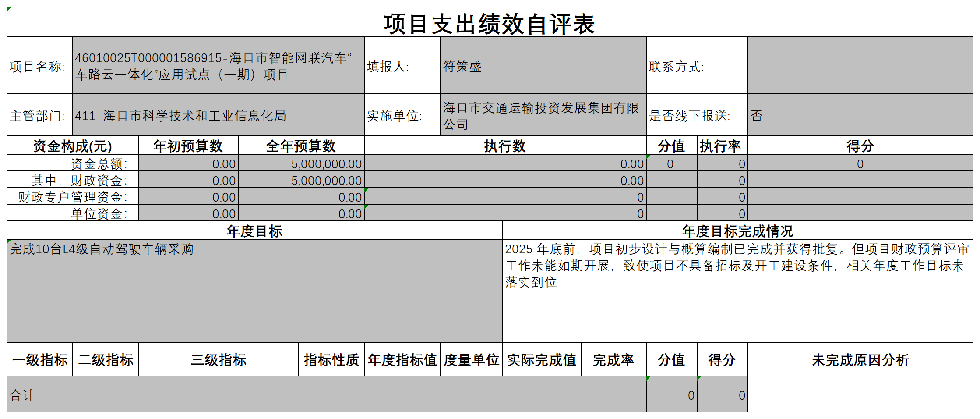Click the 未完成原因分析 column header
Image resolution: width=980 pixels, height=419 pixels.
tap(860, 359)
